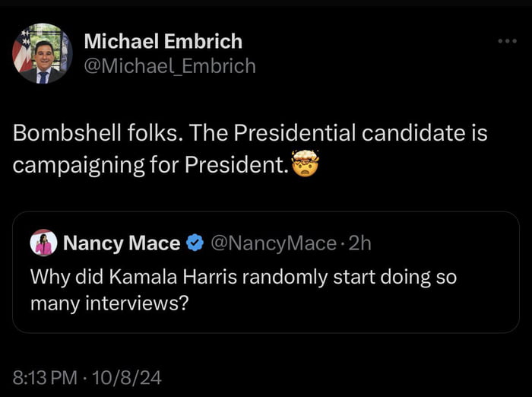Image resolution: width=532 pixels, height=397 pixels.
Task: Open the quoted tweet via "many interviews?"
Action: [x=108, y=304]
